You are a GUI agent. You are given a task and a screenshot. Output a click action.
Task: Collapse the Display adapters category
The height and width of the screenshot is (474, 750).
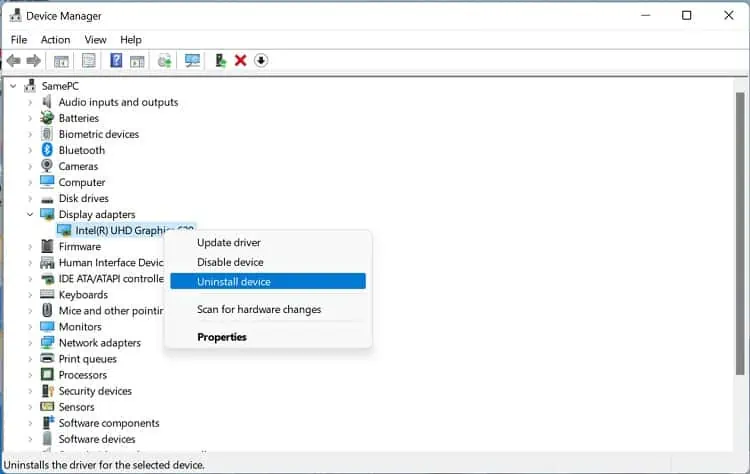30,214
